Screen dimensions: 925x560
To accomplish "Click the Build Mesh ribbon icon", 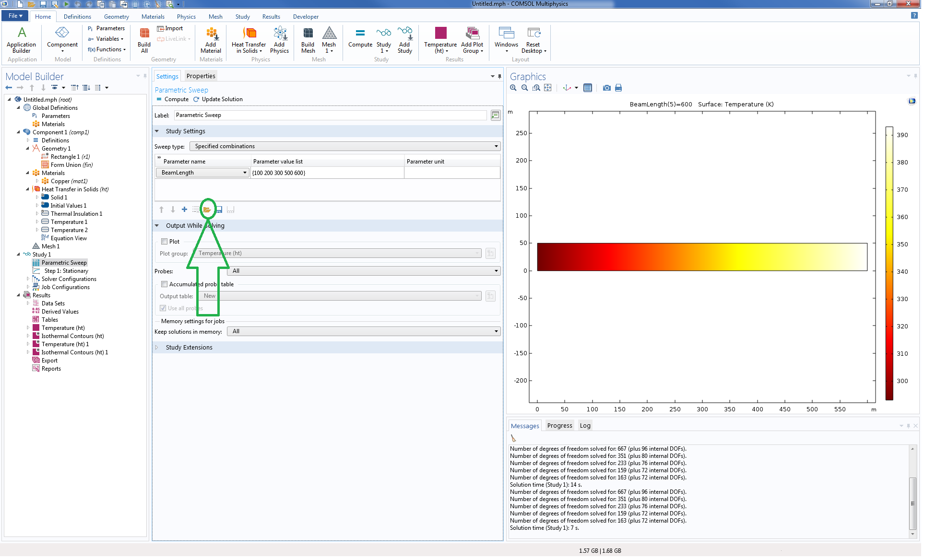I will pyautogui.click(x=308, y=40).
